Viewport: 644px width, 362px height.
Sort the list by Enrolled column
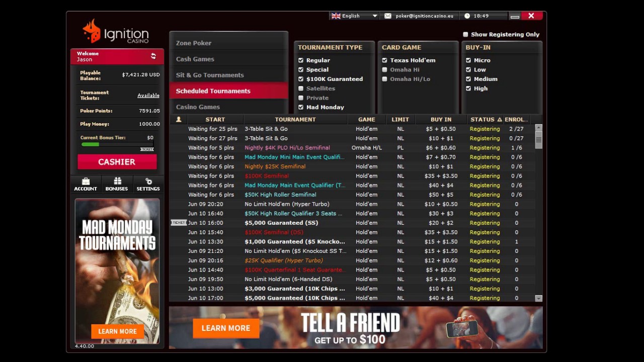coord(516,120)
